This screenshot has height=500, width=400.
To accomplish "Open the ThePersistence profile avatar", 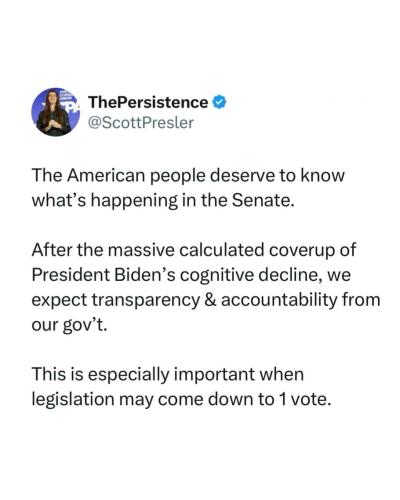I will 56,112.
